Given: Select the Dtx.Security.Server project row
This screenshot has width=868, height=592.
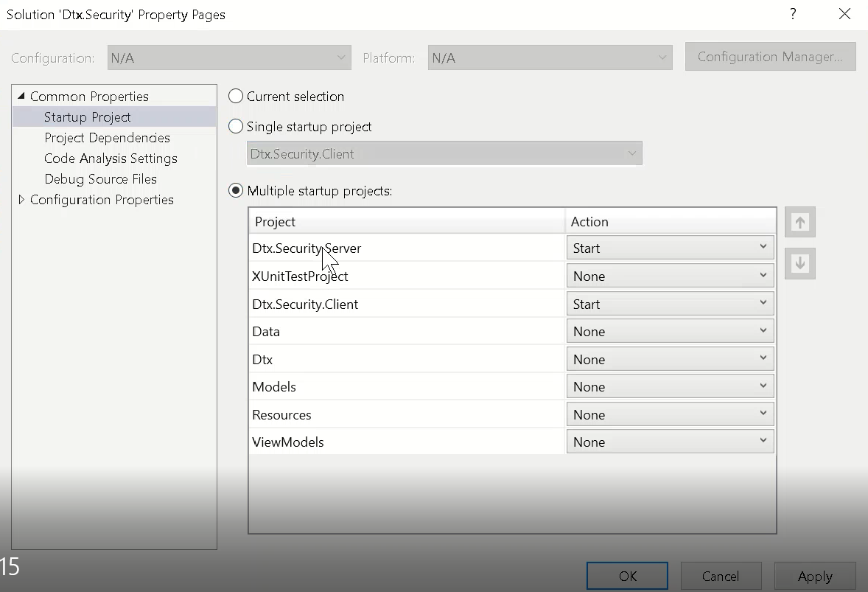Looking at the screenshot, I should 406,248.
